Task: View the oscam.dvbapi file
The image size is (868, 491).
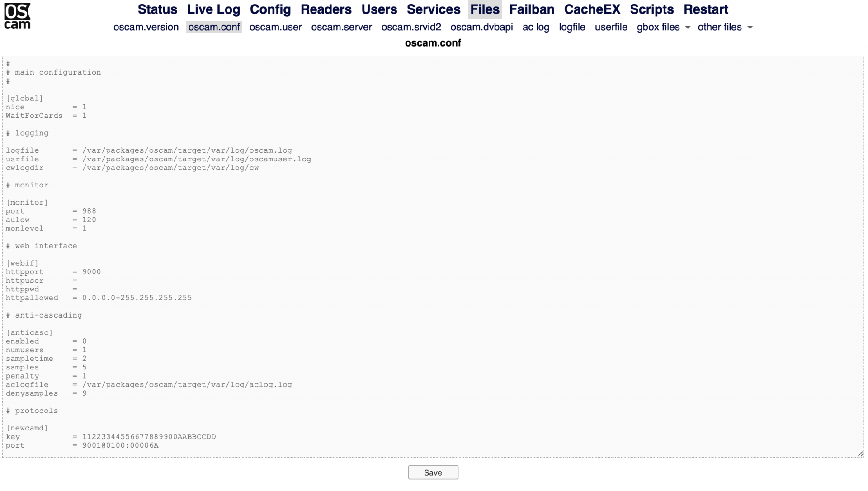Action: pos(481,27)
